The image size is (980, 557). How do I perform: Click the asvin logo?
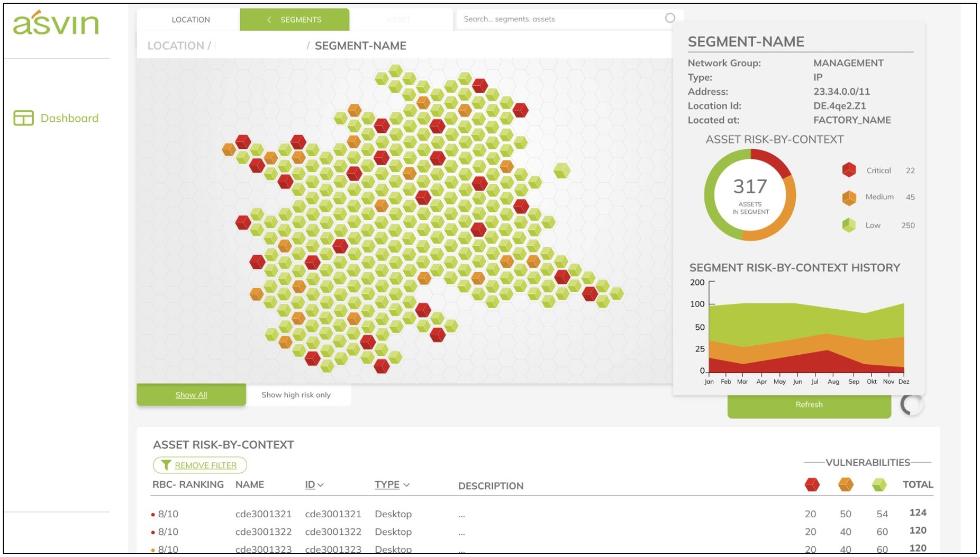tap(56, 23)
